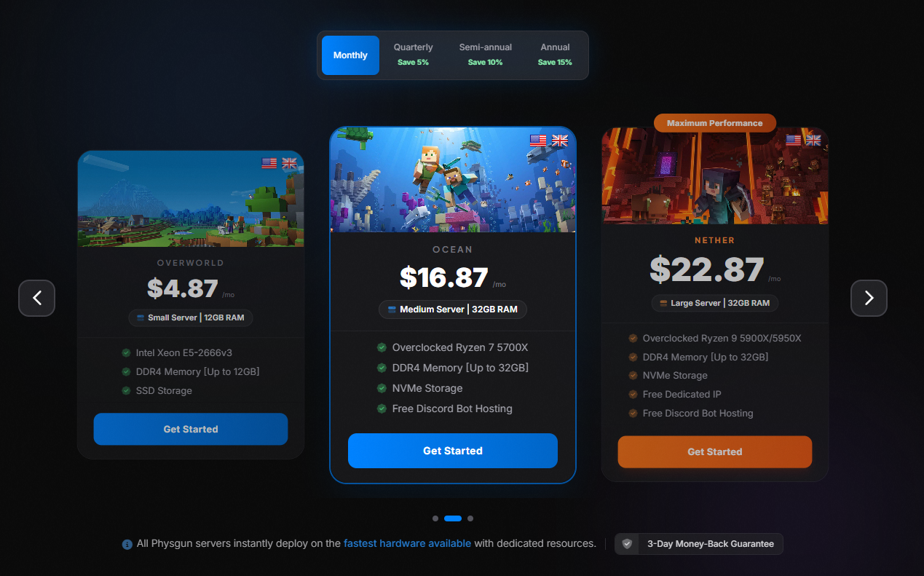Viewport: 924px width, 576px height.
Task: Click the shield icon beside Money-Back Guarantee
Action: (x=627, y=544)
